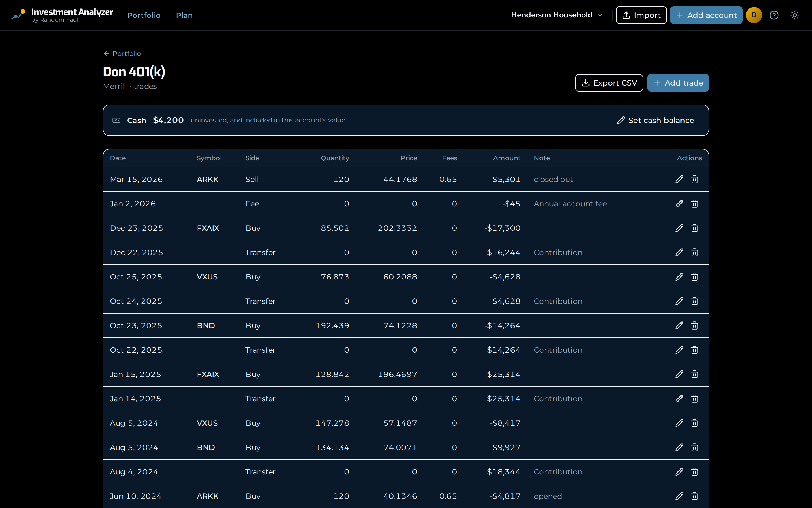Delete the Aug 4, 2024 transfer
This screenshot has width=812, height=508.
tap(695, 472)
